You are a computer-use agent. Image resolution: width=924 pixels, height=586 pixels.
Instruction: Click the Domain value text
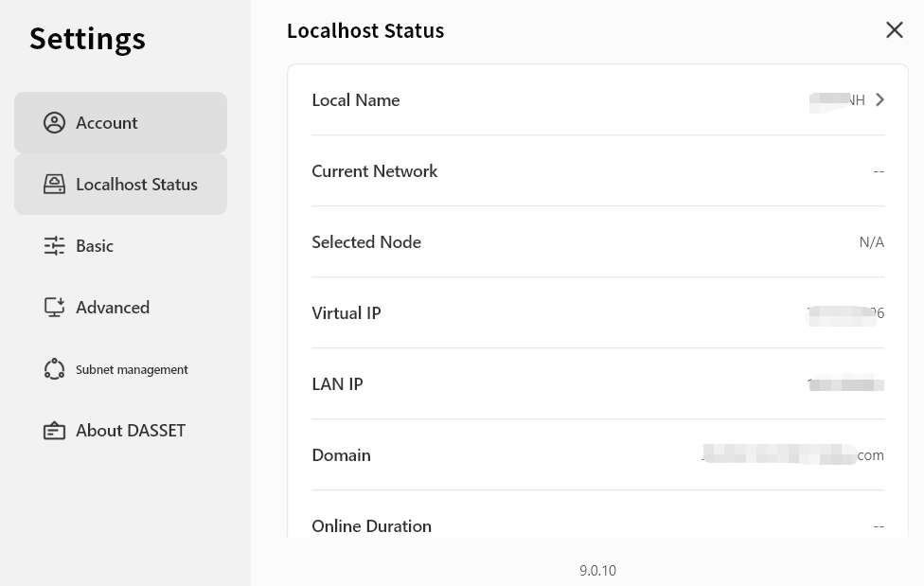[x=793, y=455]
